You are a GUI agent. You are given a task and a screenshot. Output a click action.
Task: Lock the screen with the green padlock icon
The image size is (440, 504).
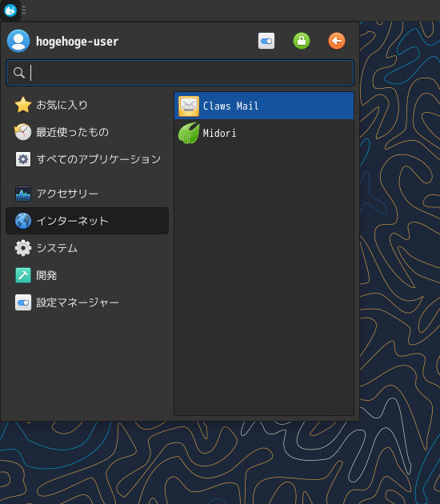click(302, 41)
